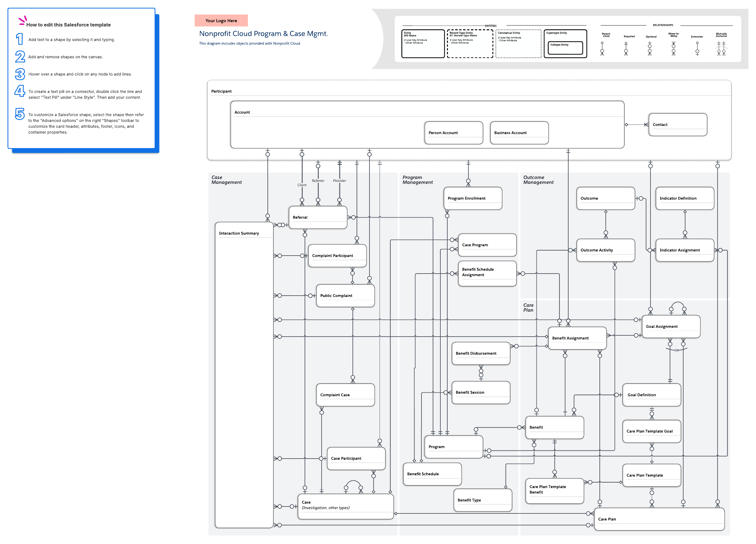Screen dimensions: 756x544
Task: Click the pink sparkle icon beside template title
Action: (x=22, y=20)
